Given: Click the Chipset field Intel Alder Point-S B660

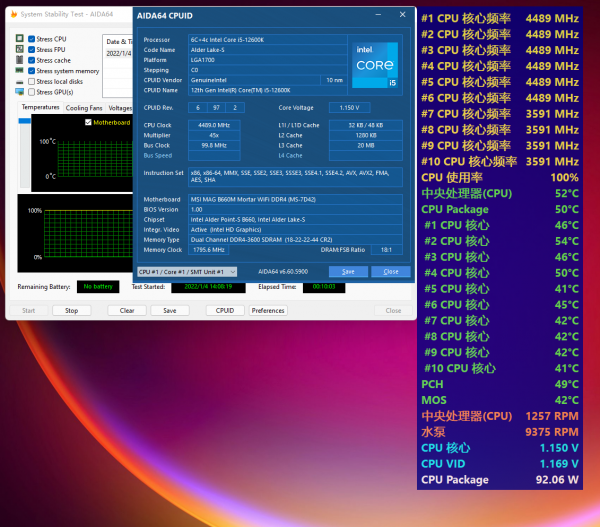Looking at the screenshot, I should point(295,220).
